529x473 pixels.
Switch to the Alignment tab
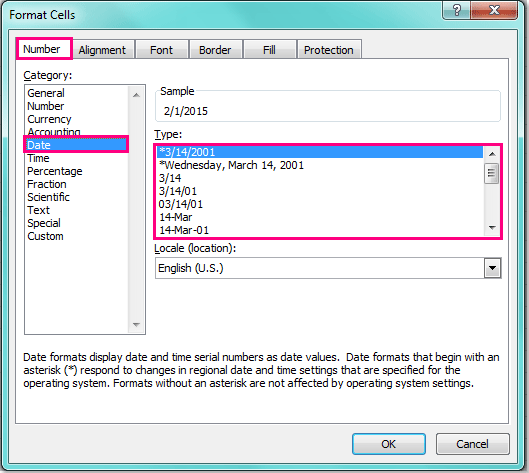[x=102, y=50]
